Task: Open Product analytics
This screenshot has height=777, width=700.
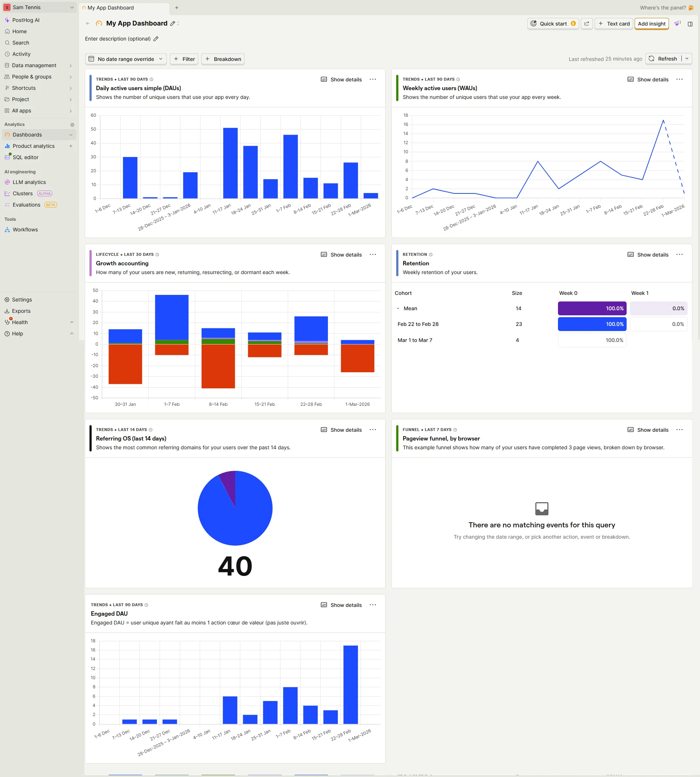Action: point(34,146)
